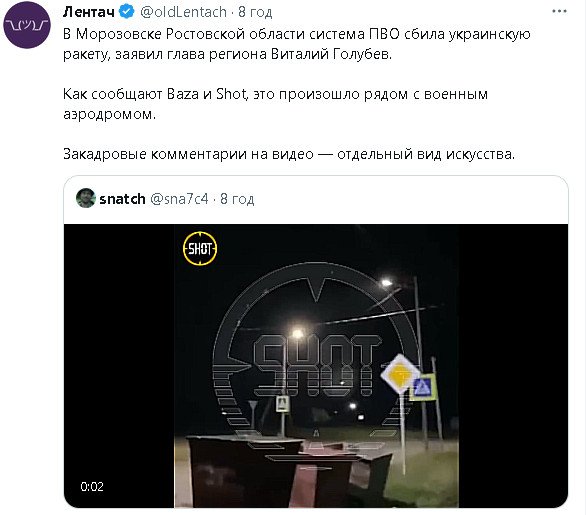The image size is (586, 515).
Task: Open quoted tweet timestamp 8 год
Action: [237, 199]
